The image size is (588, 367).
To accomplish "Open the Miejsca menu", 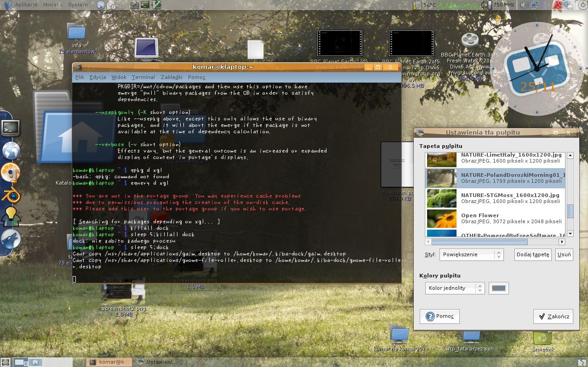I will point(53,5).
